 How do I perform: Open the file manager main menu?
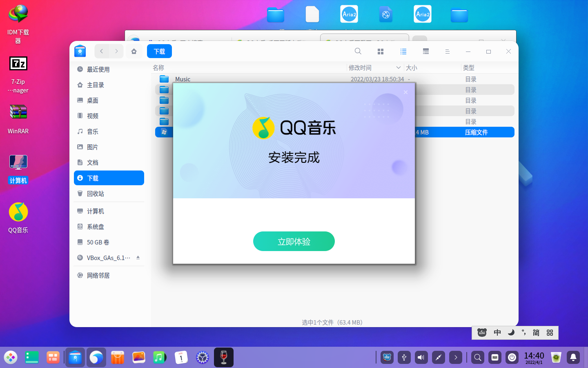[448, 51]
